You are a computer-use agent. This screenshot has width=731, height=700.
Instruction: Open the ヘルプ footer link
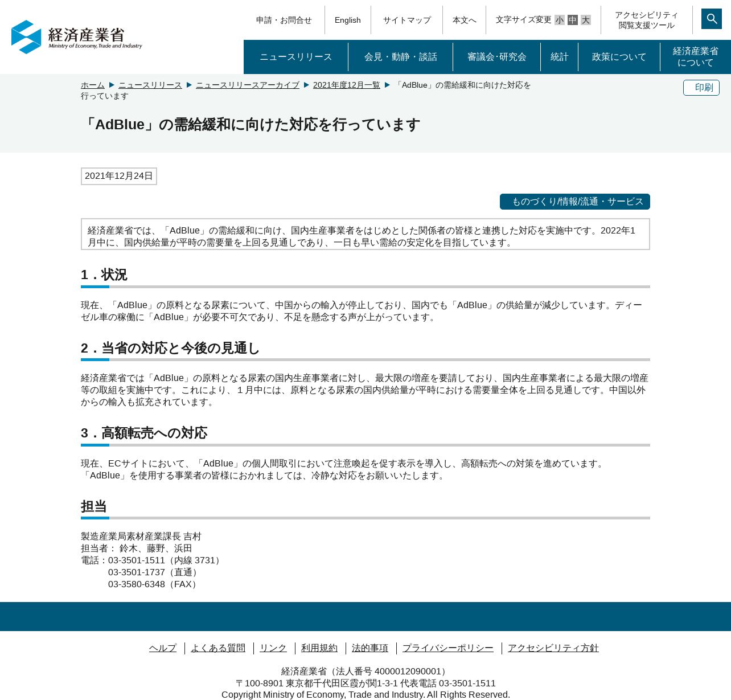(163, 648)
